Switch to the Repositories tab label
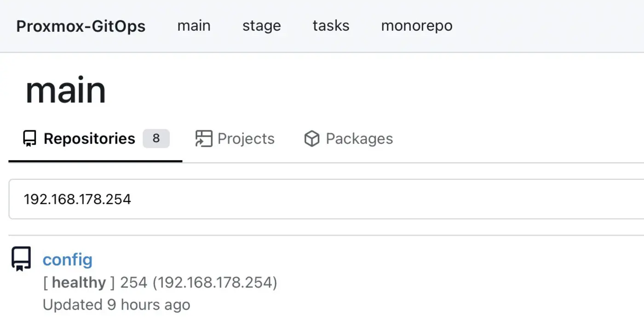This screenshot has width=644, height=322. click(x=89, y=138)
